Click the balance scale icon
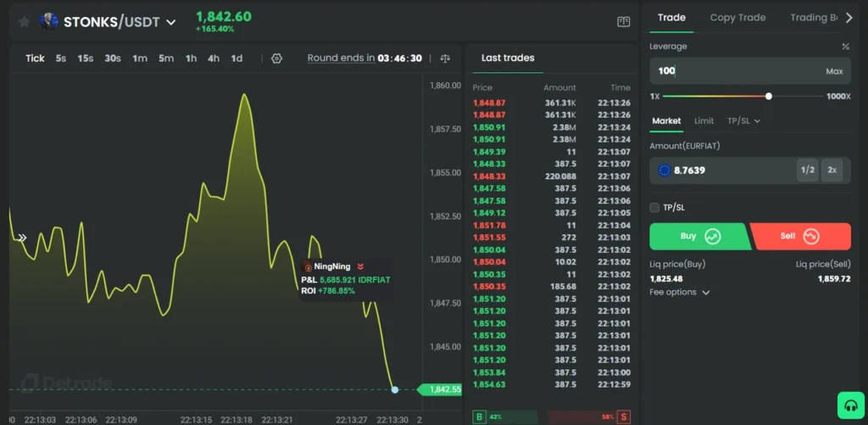The height and width of the screenshot is (425, 868). (445, 59)
